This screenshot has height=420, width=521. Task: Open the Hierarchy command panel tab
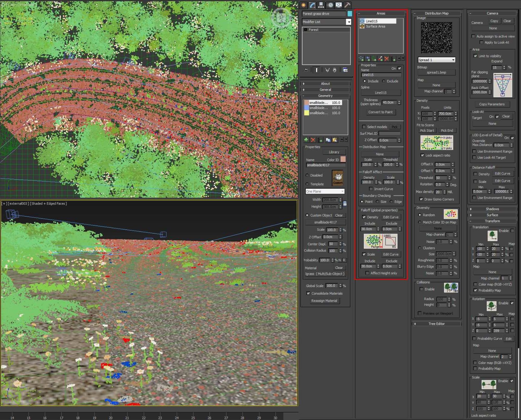321,5
